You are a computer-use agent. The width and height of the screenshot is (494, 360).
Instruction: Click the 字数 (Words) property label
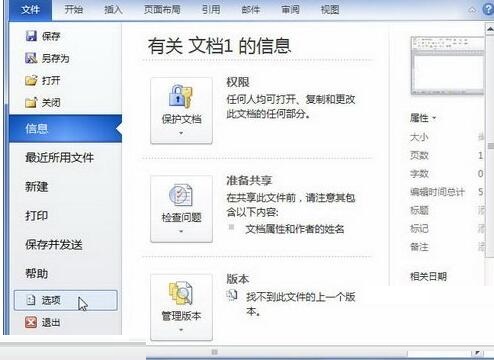click(x=419, y=174)
